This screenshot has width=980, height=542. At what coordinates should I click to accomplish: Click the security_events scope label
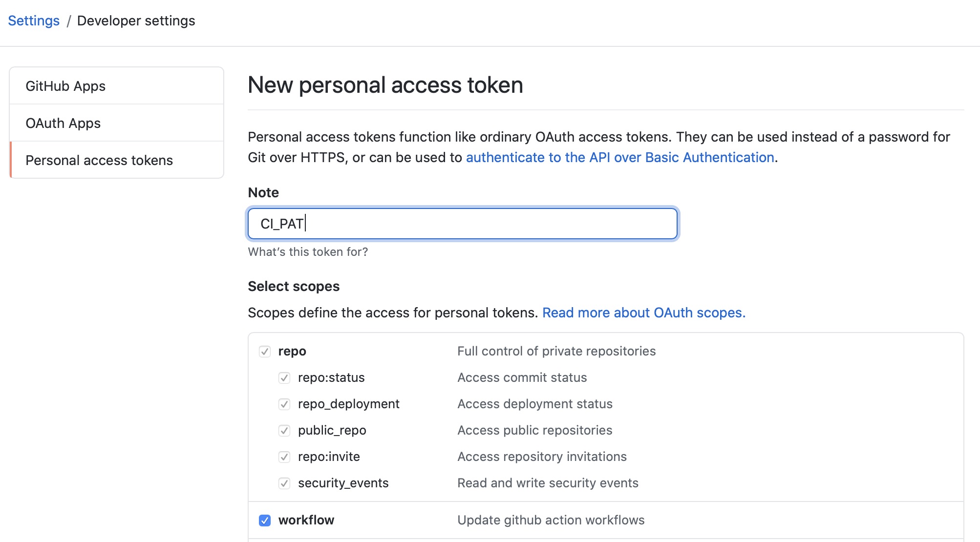343,483
